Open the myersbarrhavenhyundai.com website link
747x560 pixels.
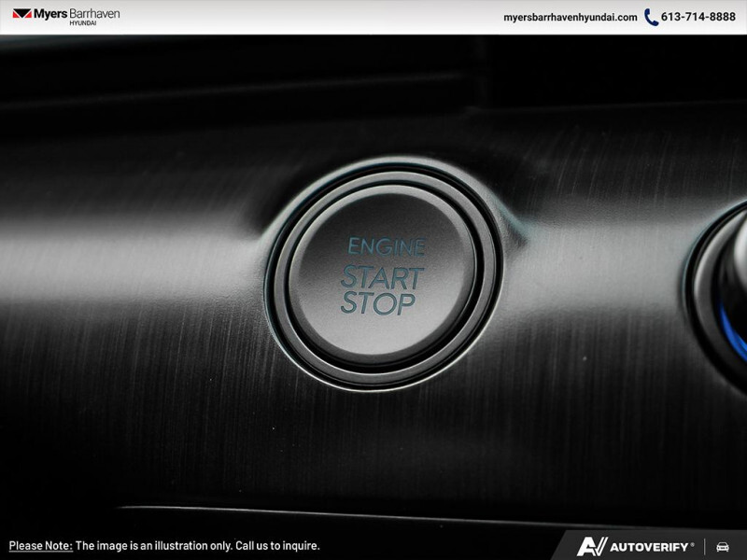570,17
